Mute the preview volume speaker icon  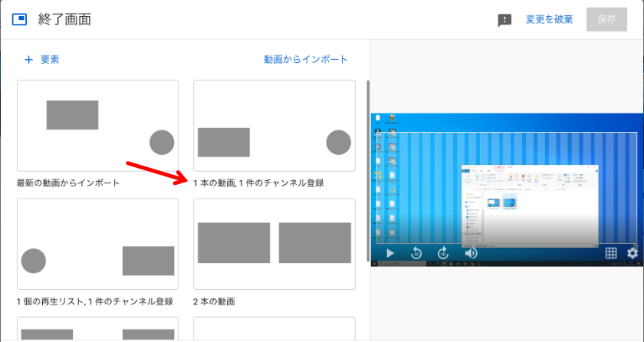pos(471,253)
